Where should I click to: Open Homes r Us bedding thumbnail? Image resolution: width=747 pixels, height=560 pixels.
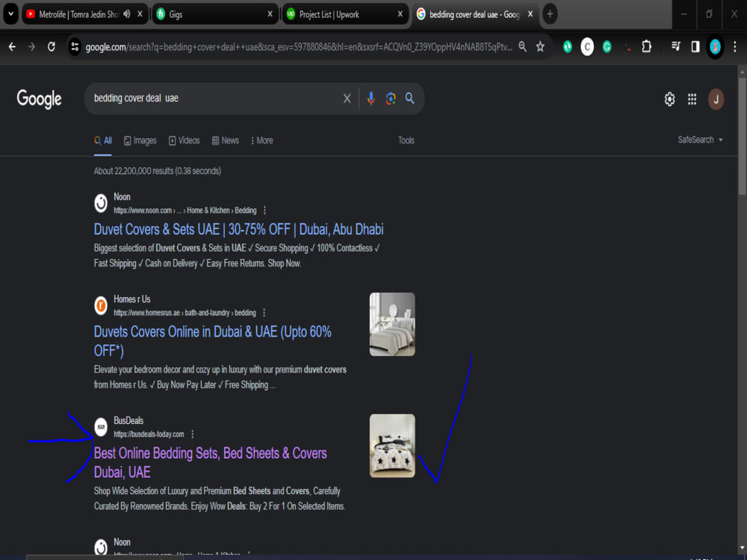click(392, 324)
